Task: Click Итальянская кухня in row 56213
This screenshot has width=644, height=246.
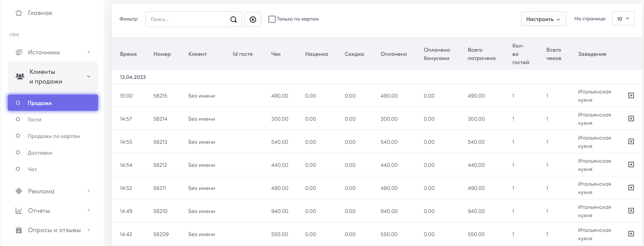Action: click(594, 142)
